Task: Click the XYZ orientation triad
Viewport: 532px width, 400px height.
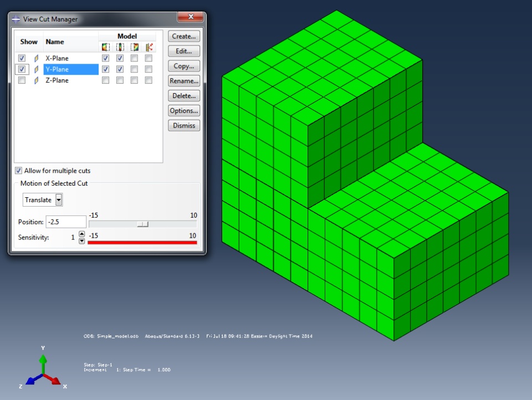Action: coord(43,368)
